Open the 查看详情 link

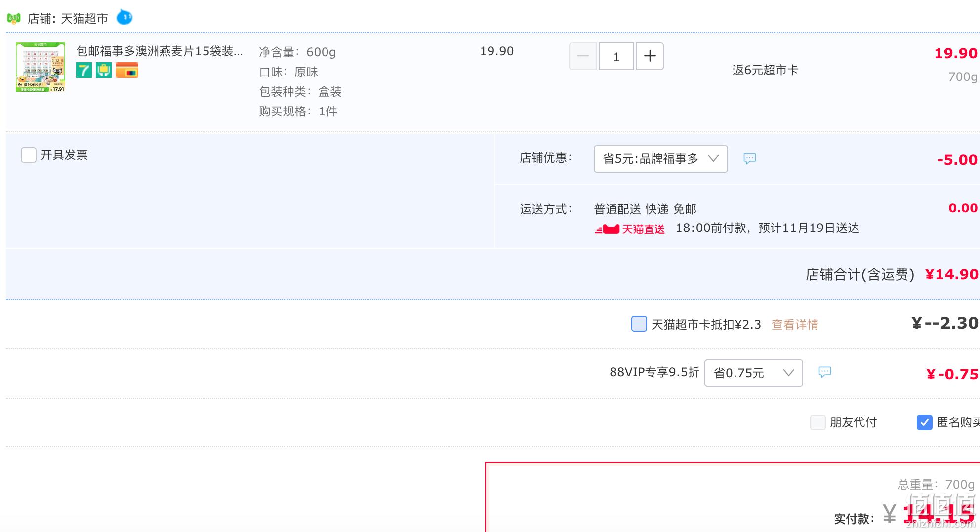pos(795,324)
